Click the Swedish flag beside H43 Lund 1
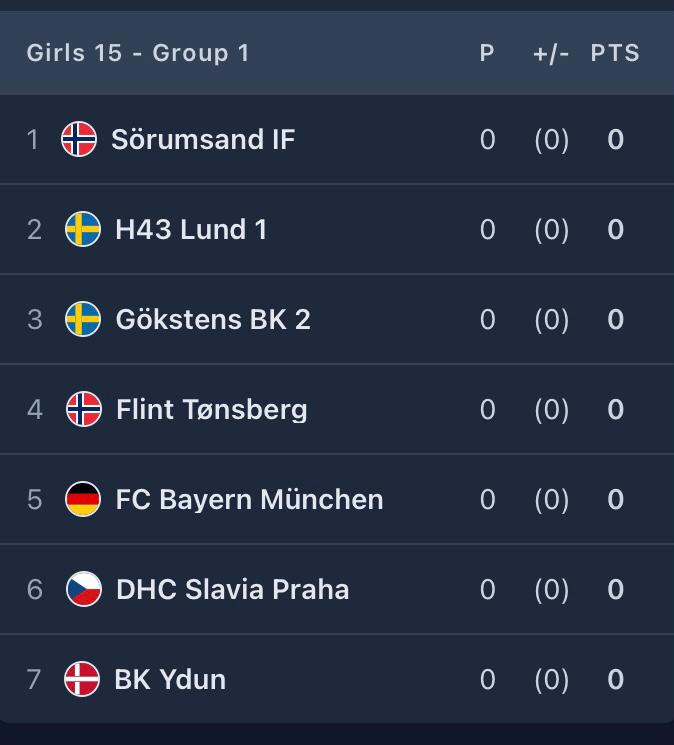 pos(83,229)
